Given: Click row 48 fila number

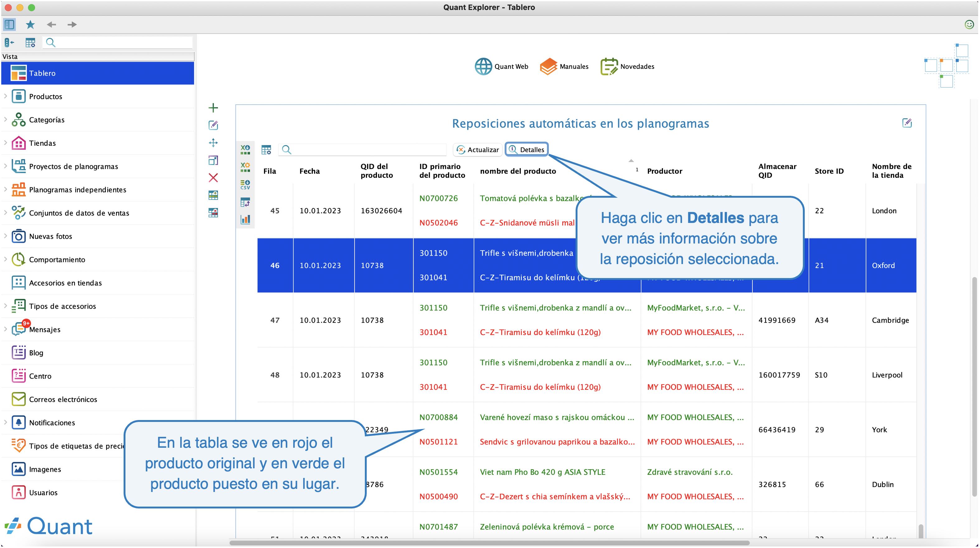Looking at the screenshot, I should click(x=275, y=375).
